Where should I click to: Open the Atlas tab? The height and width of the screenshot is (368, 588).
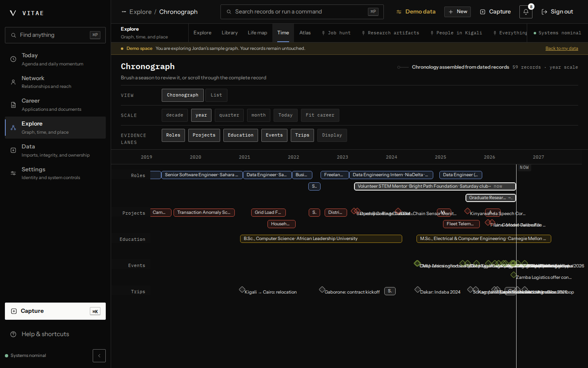click(305, 33)
